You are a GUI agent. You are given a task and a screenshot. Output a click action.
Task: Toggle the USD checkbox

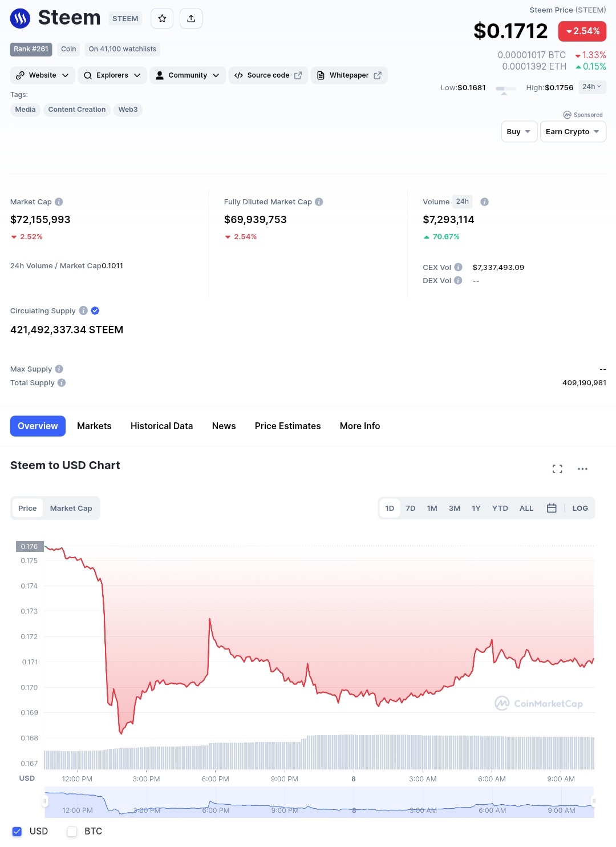click(x=17, y=832)
